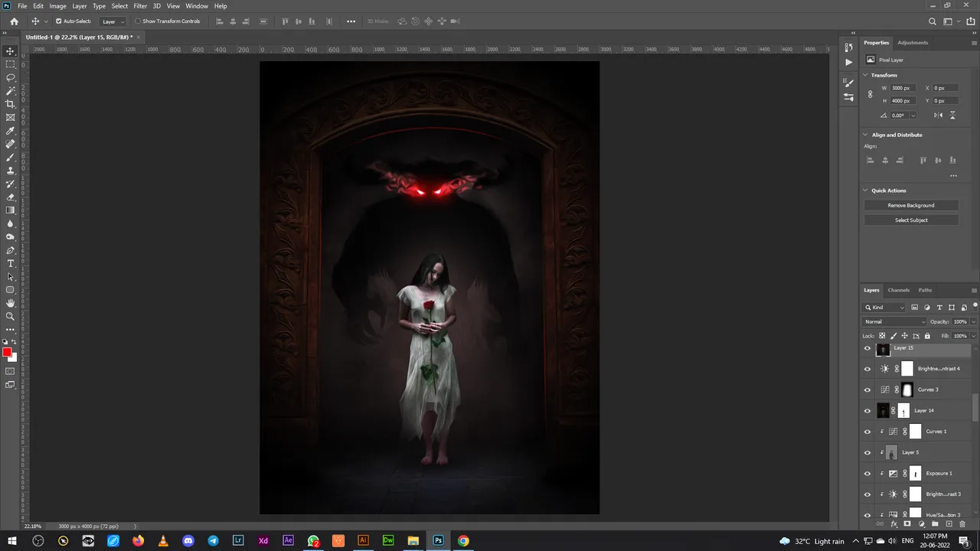This screenshot has height=551, width=980.
Task: Collapse the Transform section
Action: 866,75
